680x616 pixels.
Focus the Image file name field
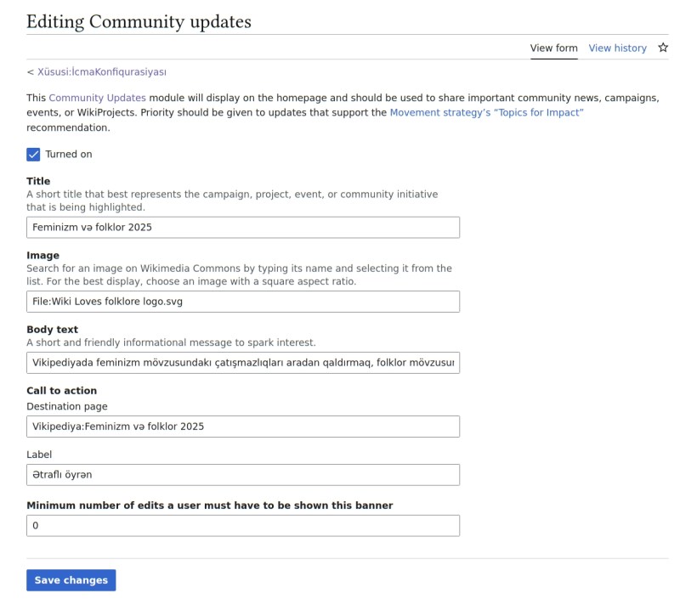tap(243, 302)
